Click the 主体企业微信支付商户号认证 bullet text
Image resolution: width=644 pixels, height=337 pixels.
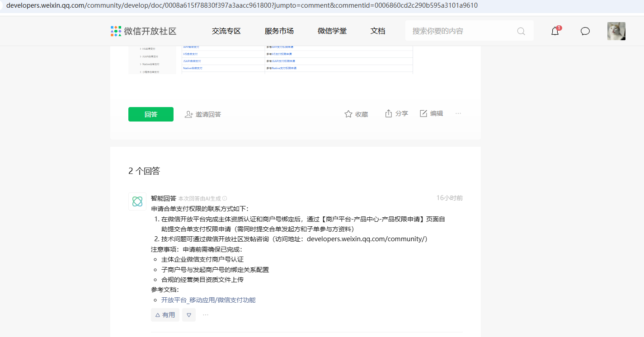tap(202, 259)
